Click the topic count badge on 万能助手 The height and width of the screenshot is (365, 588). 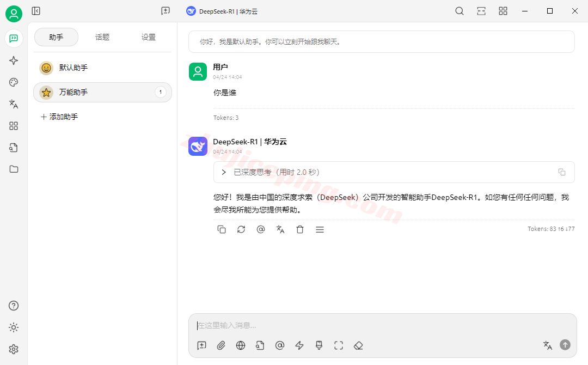[x=161, y=92]
